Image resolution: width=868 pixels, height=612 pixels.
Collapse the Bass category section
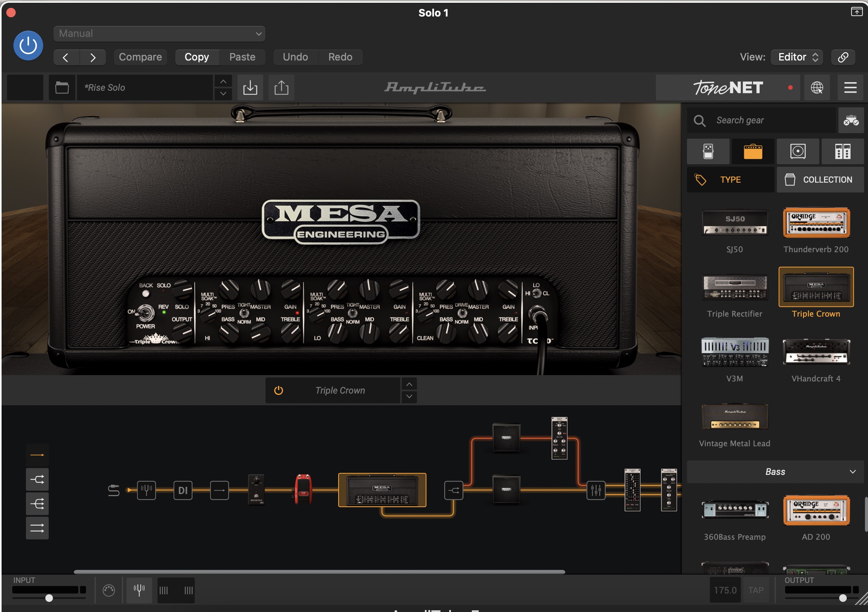click(775, 472)
